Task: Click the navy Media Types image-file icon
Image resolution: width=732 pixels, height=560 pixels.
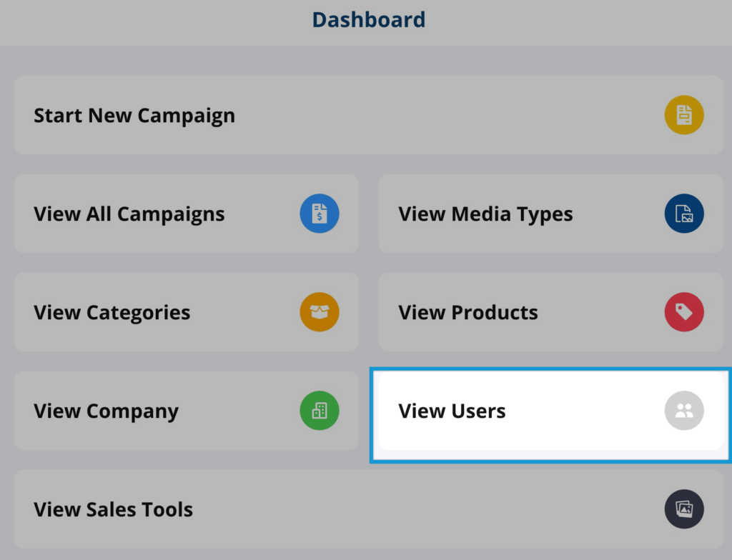Action: pyautogui.click(x=684, y=214)
